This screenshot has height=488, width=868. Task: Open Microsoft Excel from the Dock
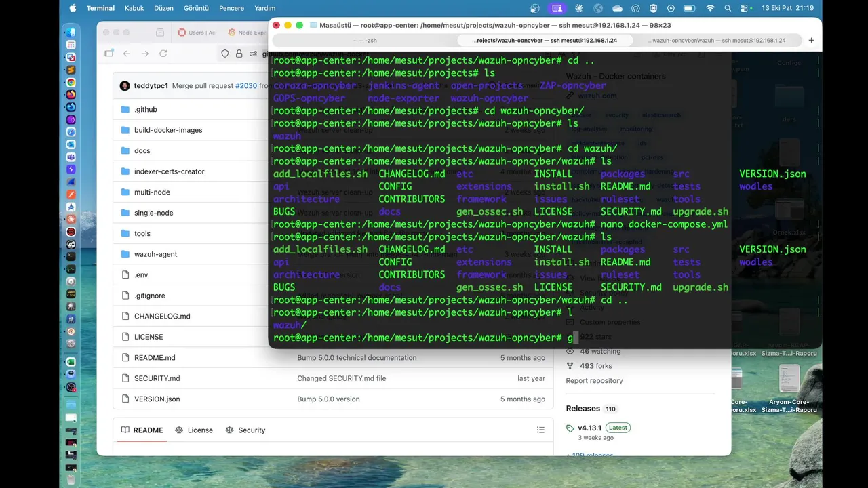[71, 362]
